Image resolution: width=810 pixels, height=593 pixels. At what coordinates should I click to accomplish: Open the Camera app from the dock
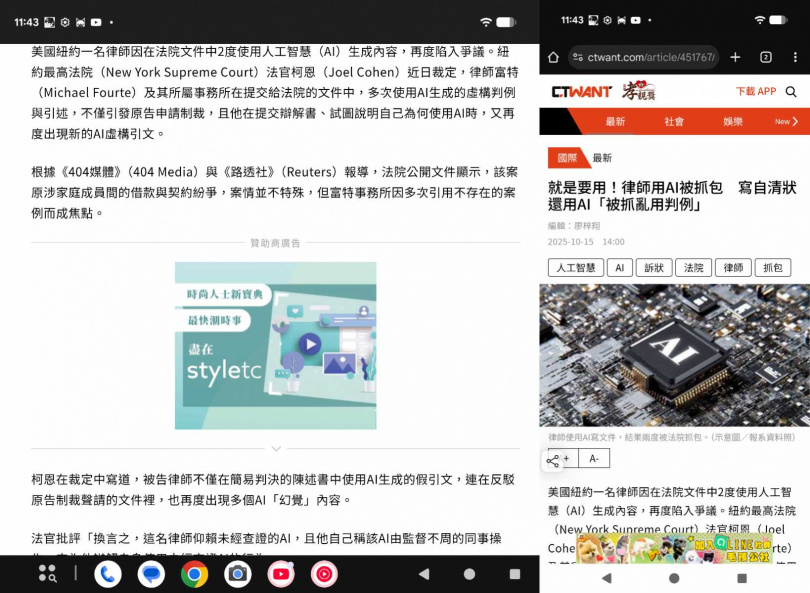point(236,574)
